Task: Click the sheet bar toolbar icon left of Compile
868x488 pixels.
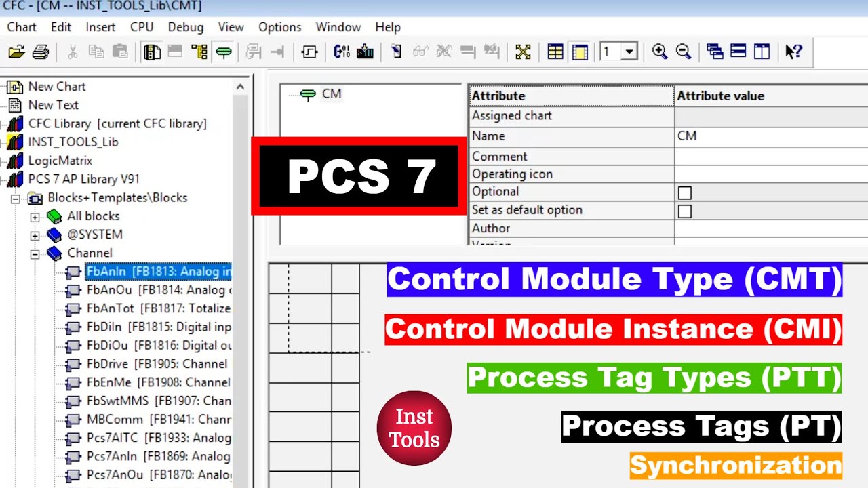Action: pyautogui.click(x=309, y=52)
